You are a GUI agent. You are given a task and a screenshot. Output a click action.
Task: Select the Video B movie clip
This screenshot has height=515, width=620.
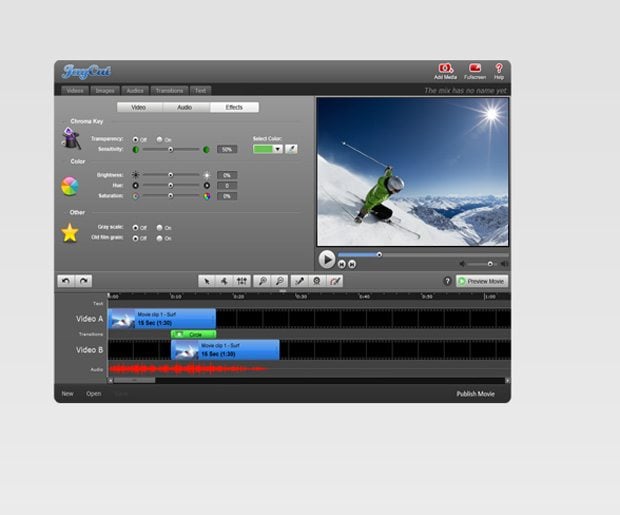tap(225, 350)
